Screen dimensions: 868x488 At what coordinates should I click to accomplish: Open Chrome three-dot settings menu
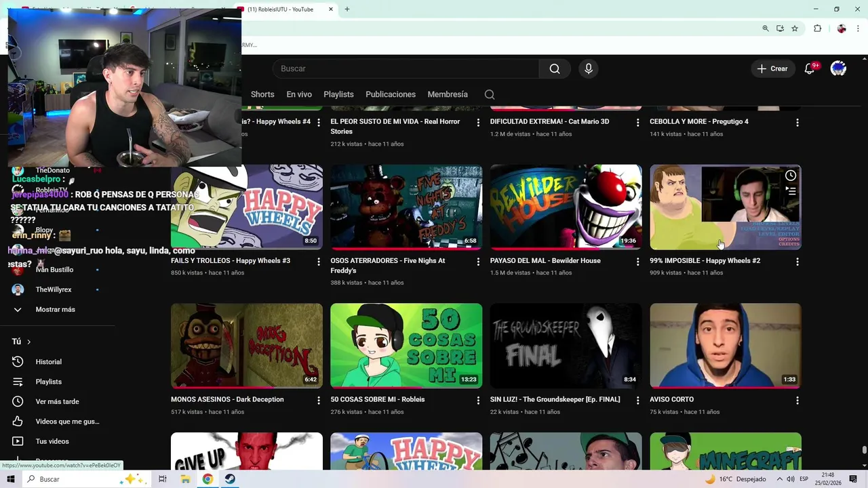(x=858, y=28)
